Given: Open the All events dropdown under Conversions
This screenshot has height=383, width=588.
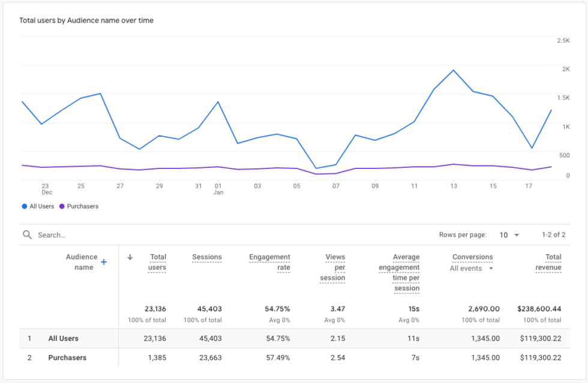Looking at the screenshot, I should point(472,269).
